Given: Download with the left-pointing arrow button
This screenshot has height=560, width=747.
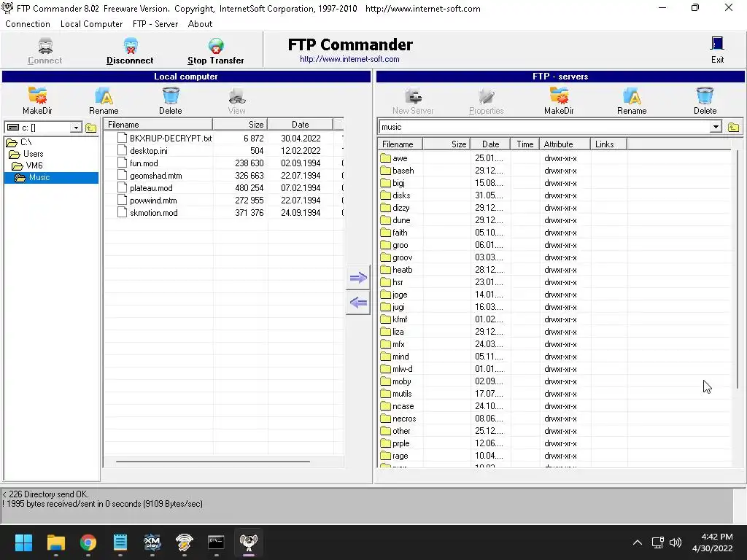Looking at the screenshot, I should 357,303.
